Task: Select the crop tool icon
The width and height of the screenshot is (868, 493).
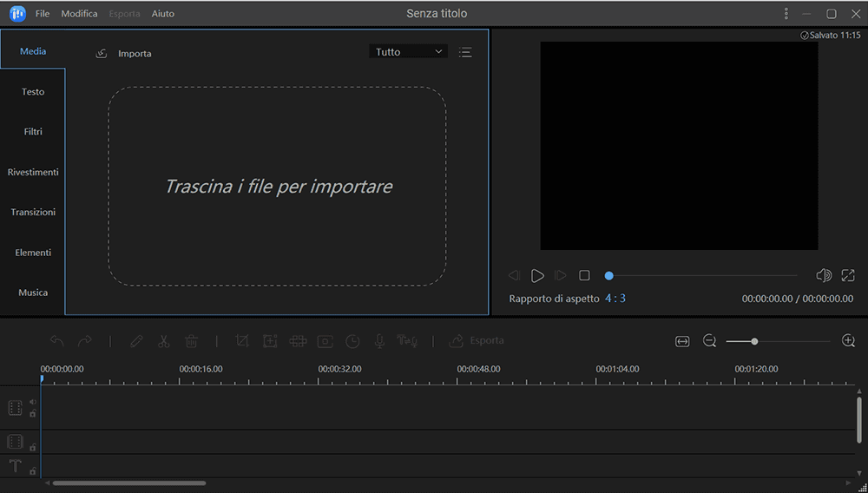Action: click(x=242, y=341)
